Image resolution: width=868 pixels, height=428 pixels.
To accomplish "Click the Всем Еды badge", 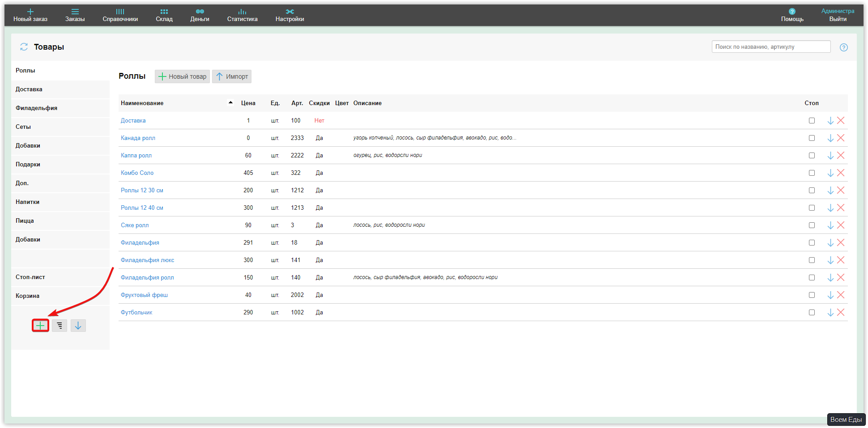I will [x=846, y=420].
